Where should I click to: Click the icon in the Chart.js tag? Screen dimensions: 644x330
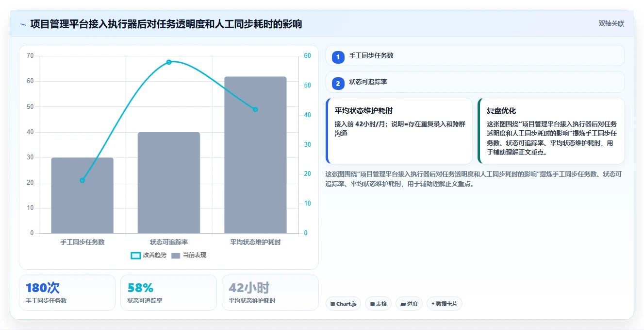[x=332, y=304]
